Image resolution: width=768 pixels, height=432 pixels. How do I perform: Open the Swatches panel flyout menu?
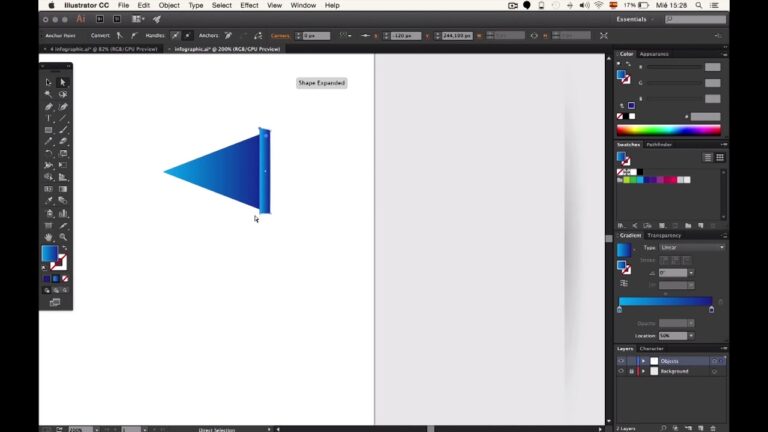click(x=724, y=144)
